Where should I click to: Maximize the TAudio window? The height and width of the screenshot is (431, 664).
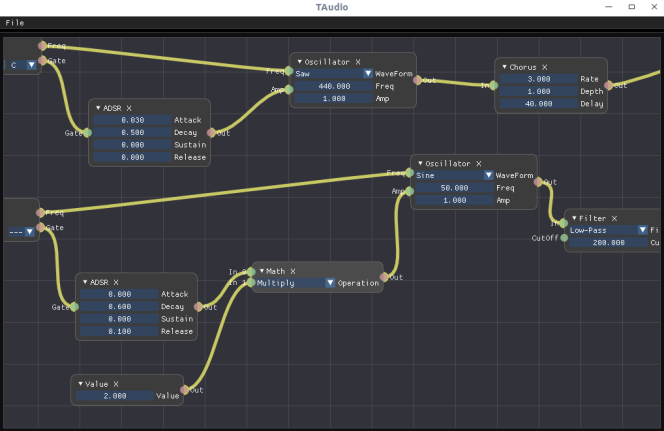tap(632, 7)
